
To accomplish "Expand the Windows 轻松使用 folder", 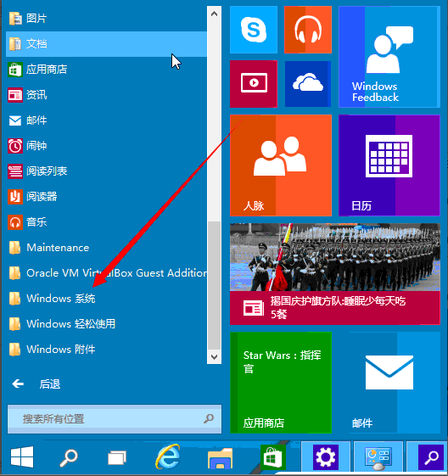I will coord(106,323).
